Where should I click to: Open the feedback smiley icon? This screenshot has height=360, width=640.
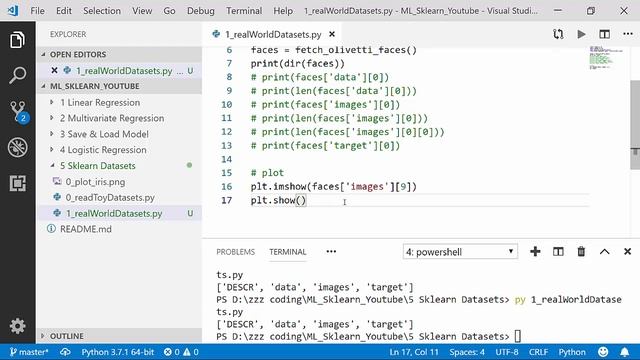pyautogui.click(x=603, y=352)
